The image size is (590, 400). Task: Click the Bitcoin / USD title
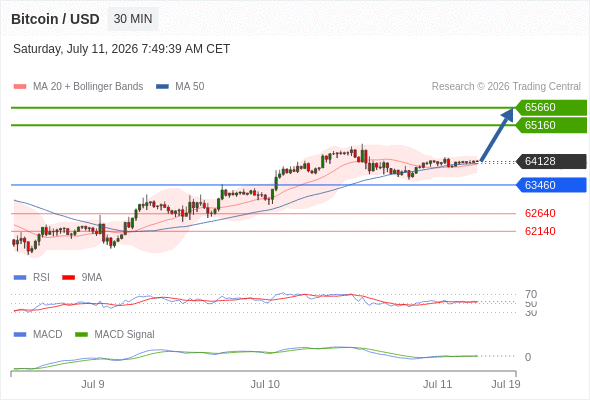[55, 19]
